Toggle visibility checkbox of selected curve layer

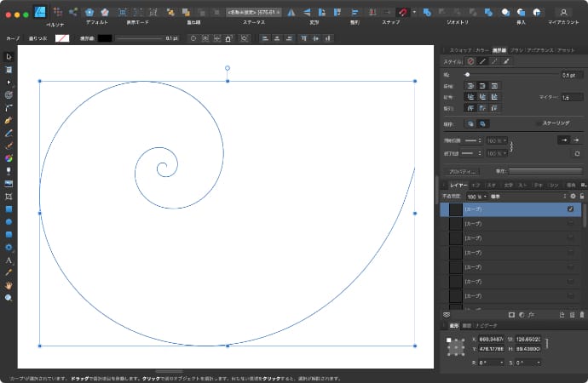click(x=570, y=209)
